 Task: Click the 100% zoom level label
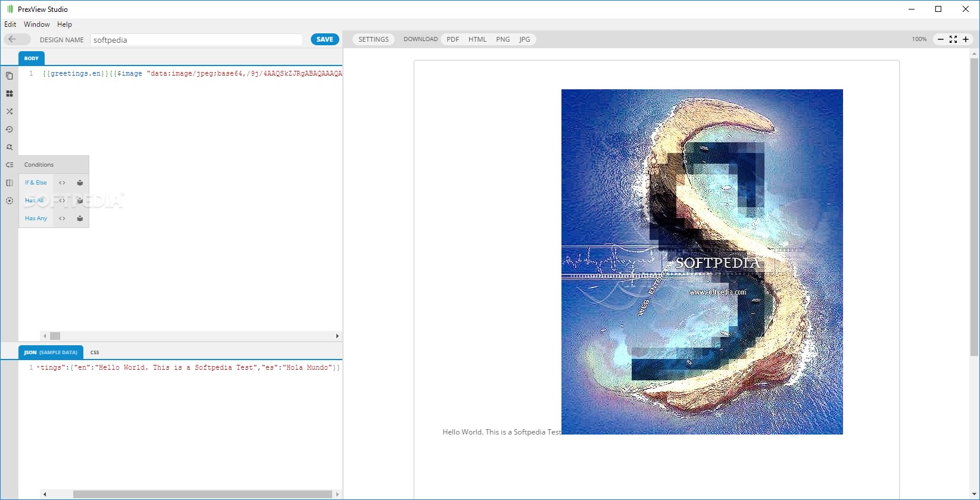[919, 39]
